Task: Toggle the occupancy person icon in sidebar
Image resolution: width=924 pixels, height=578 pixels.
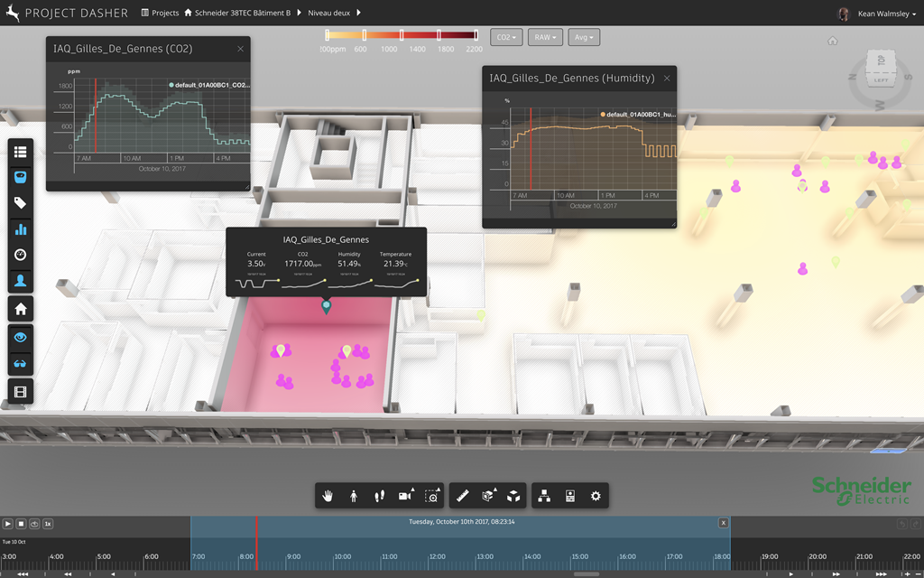Action: pyautogui.click(x=21, y=281)
